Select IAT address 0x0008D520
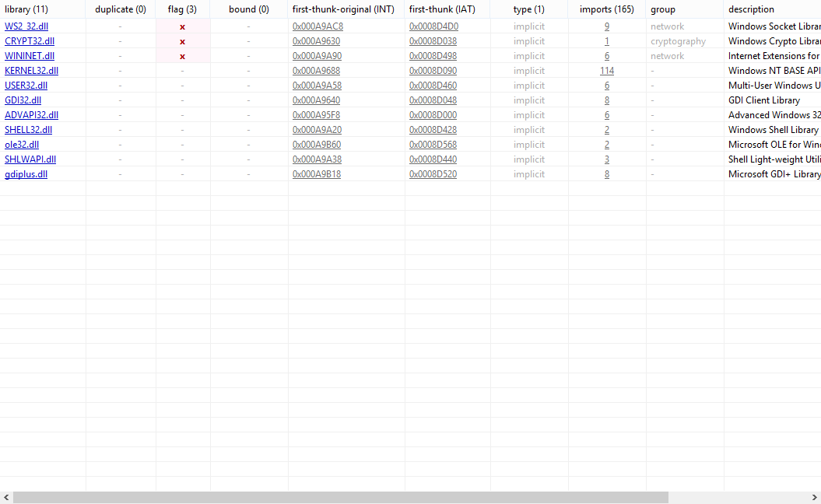This screenshot has height=504, width=821. [433, 174]
